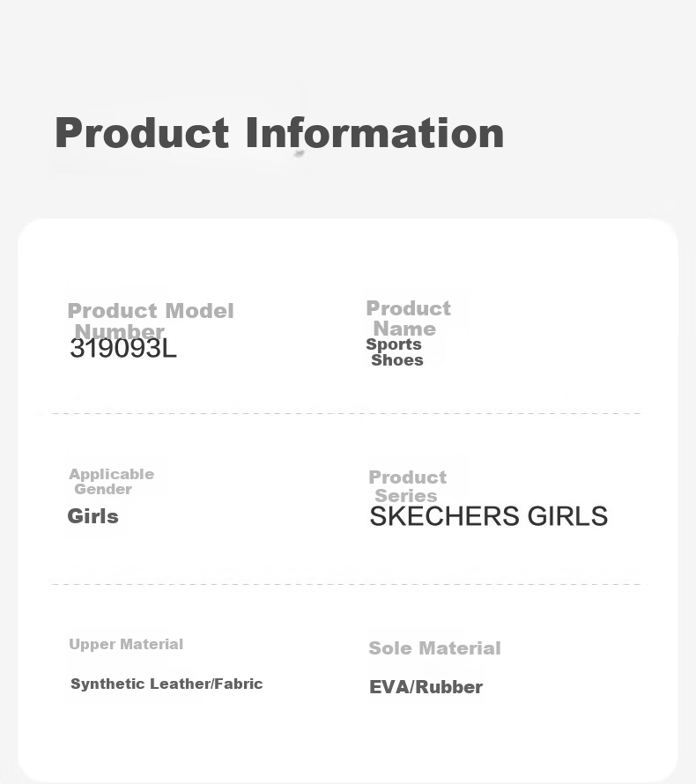696x784 pixels.
Task: Click the word Shoes under Product Name
Action: [x=397, y=360]
